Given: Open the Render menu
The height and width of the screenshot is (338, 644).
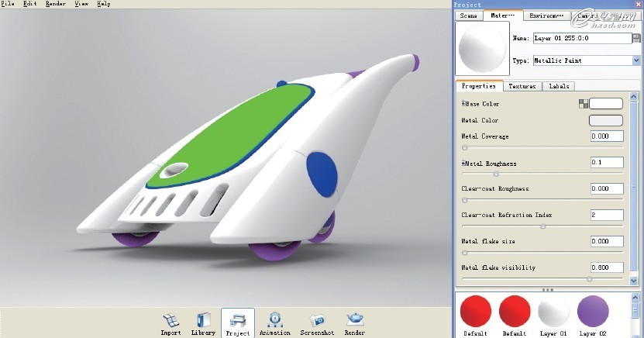Looking at the screenshot, I should click(x=56, y=4).
